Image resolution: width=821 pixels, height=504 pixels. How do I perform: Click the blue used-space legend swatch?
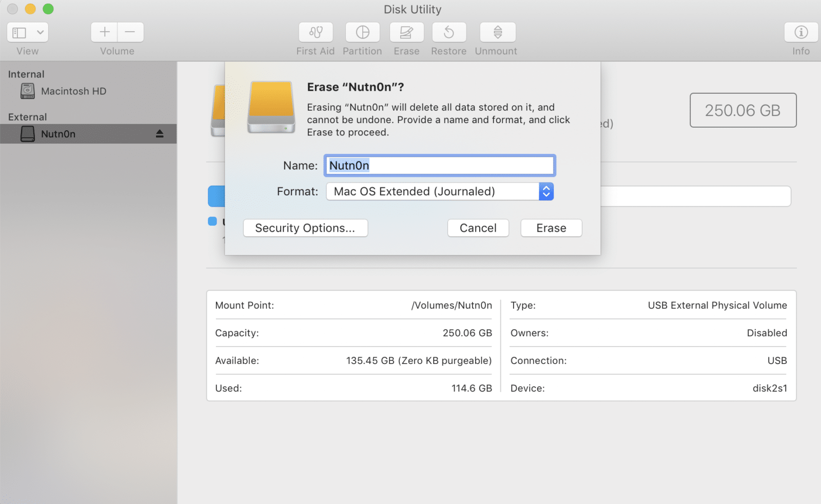point(212,221)
